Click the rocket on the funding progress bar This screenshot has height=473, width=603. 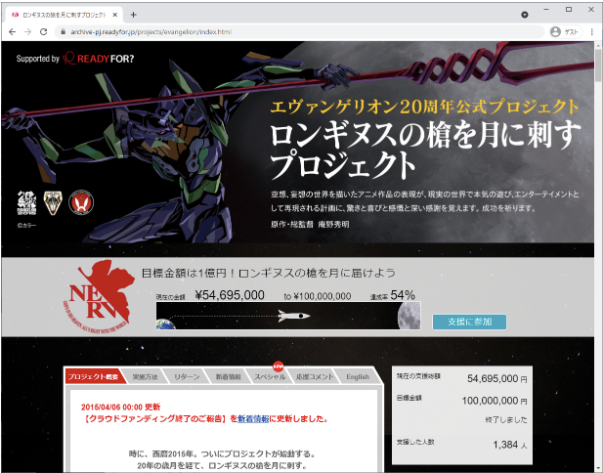point(294,316)
